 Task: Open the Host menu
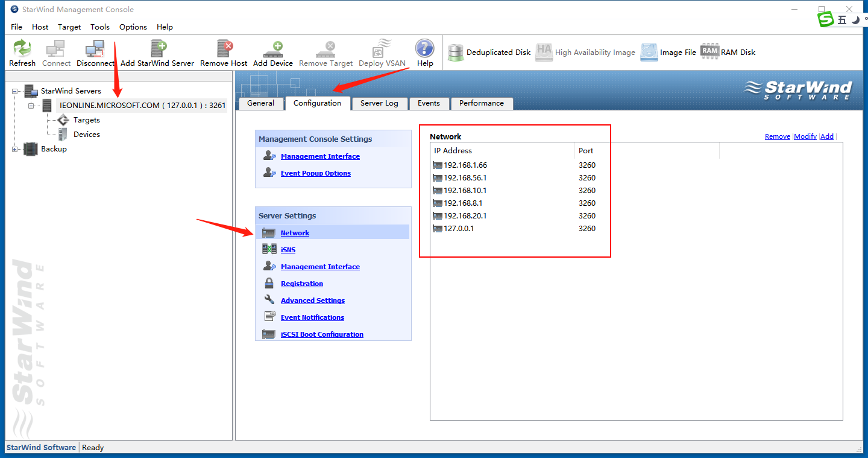pos(40,27)
